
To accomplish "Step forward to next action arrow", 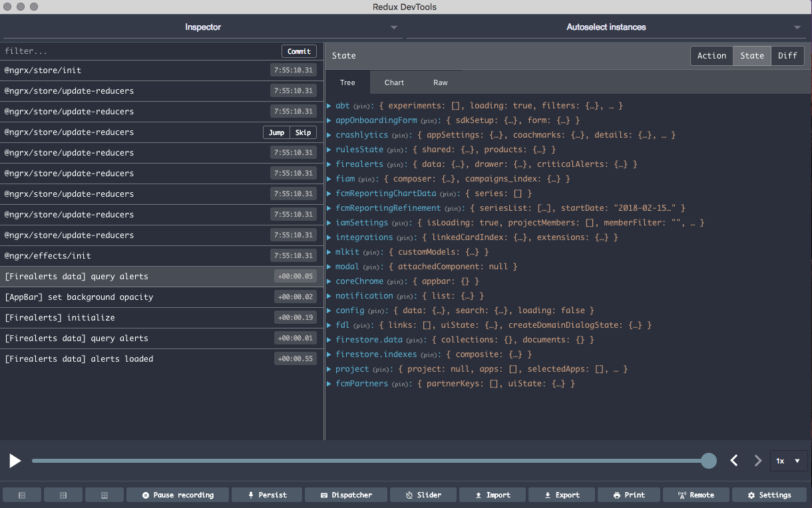I will click(x=757, y=460).
